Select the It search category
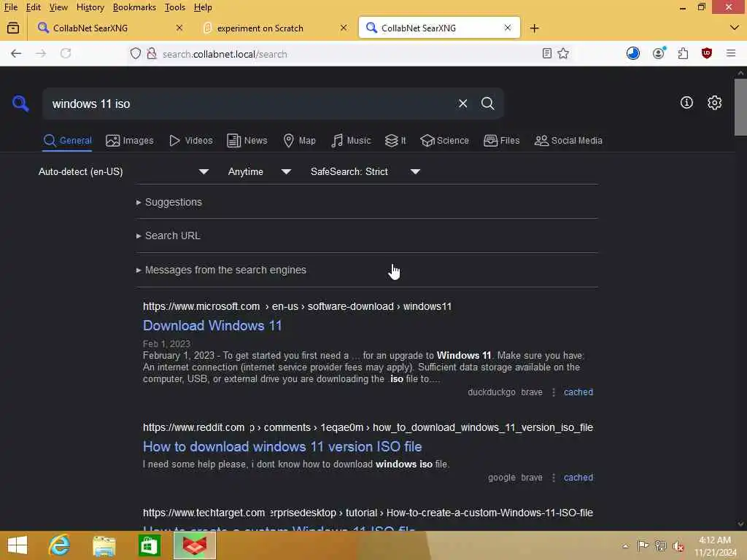 point(395,141)
